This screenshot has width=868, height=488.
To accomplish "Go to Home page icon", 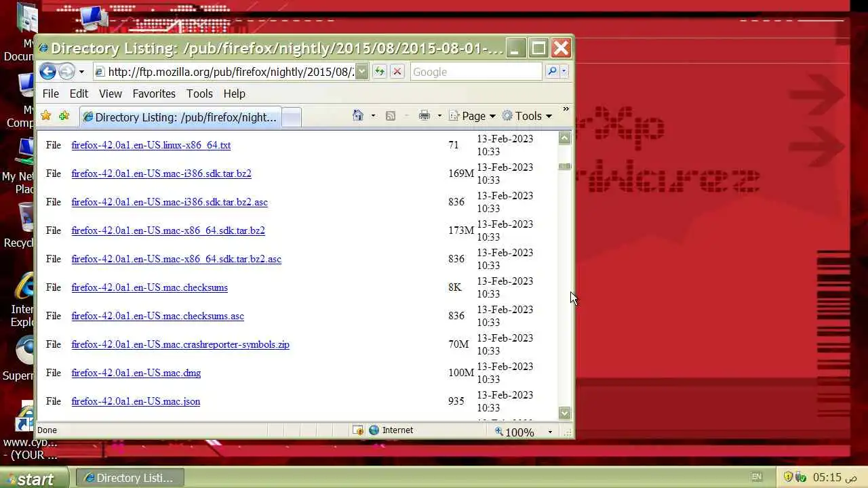I will 358,115.
